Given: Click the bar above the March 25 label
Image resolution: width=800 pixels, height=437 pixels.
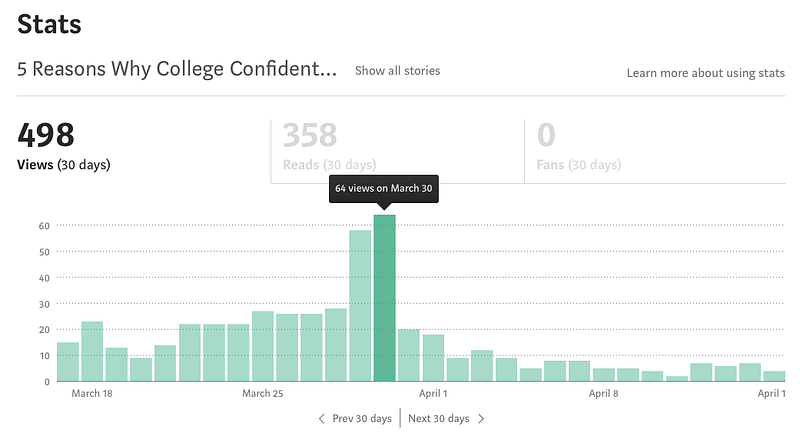Looking at the screenshot, I should (263, 346).
